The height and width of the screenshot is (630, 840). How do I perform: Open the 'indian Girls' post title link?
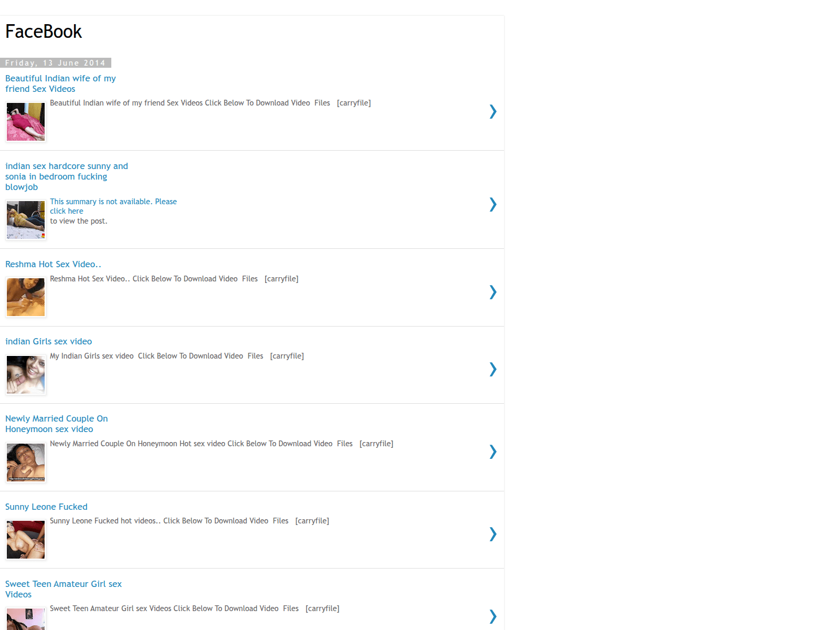48,341
